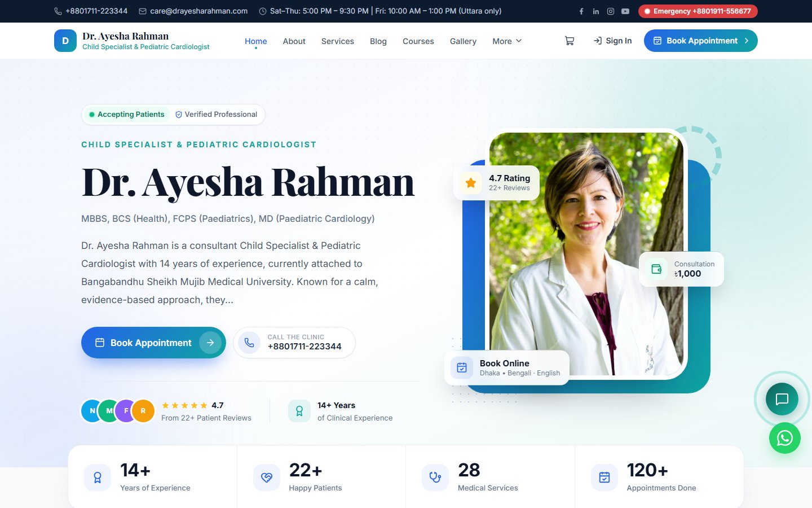Click 'Consultation' fee amount 1,000
Image resolution: width=812 pixels, height=508 pixels.
[688, 274]
